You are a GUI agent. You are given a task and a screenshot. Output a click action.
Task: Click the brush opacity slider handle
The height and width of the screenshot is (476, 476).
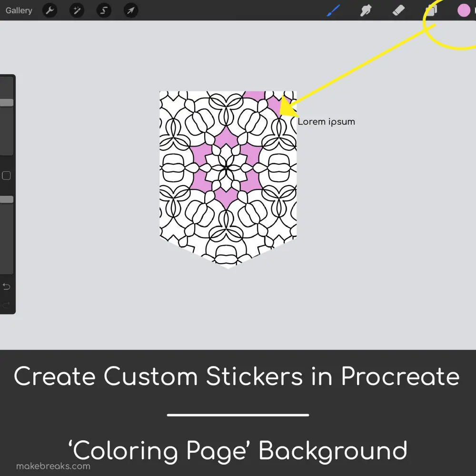tap(7, 199)
